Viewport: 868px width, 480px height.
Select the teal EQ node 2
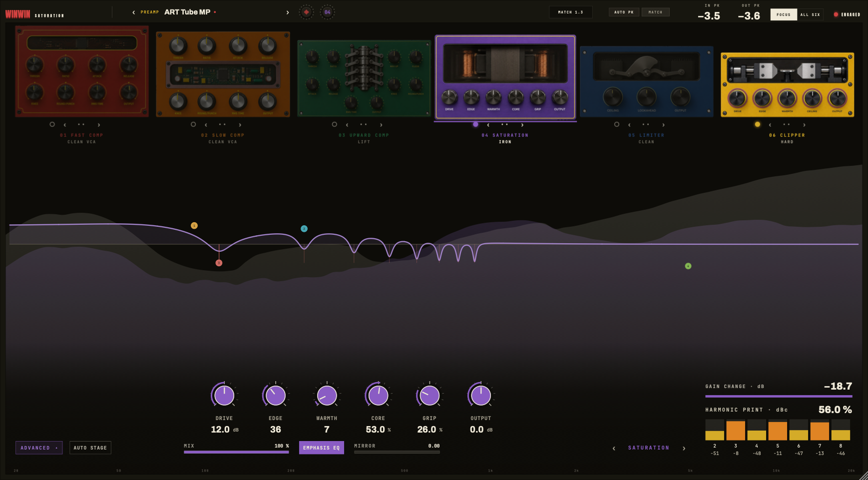[304, 229]
